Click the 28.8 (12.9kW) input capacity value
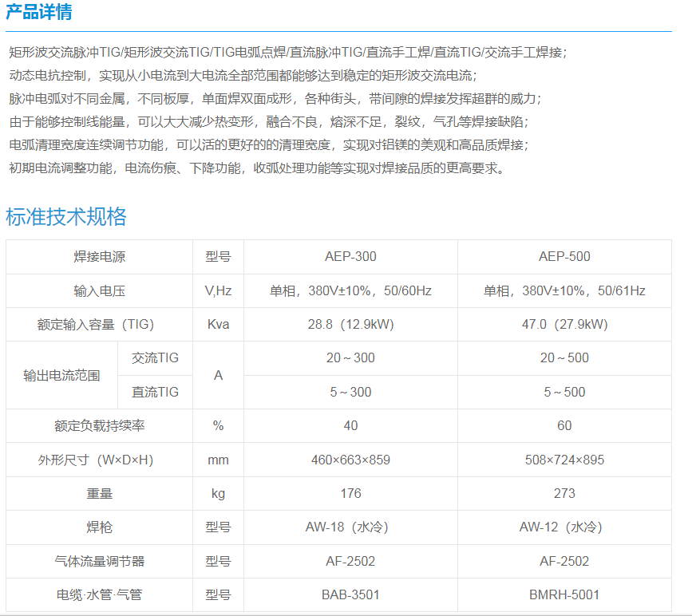Viewport: 692px width, 616px height. [x=350, y=325]
